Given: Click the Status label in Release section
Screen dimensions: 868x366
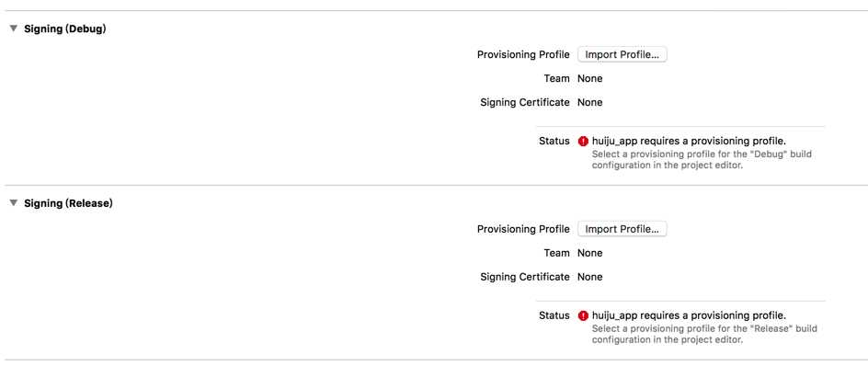Looking at the screenshot, I should coord(554,315).
